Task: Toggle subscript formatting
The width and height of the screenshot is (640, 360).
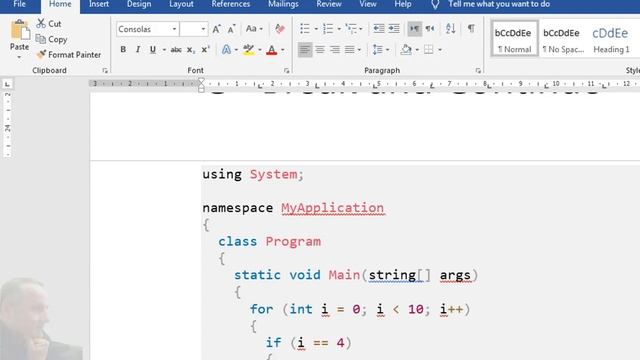Action: [x=191, y=50]
